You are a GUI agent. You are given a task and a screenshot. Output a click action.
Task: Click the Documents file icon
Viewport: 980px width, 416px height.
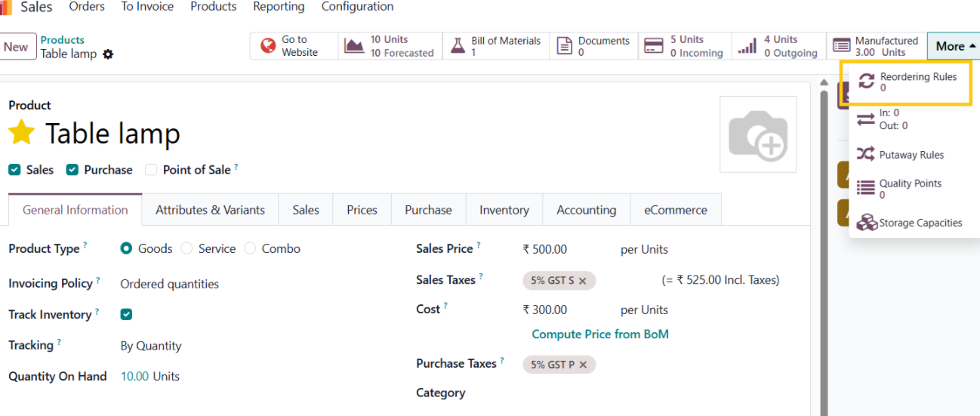[x=564, y=46]
